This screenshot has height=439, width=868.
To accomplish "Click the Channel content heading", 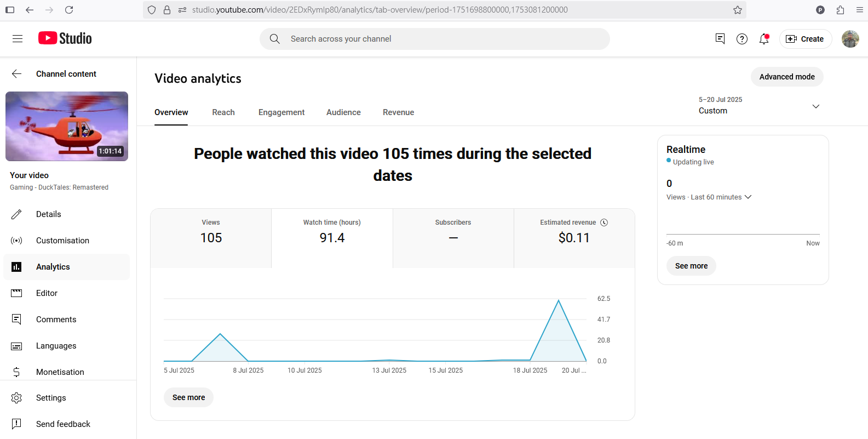I will point(66,74).
